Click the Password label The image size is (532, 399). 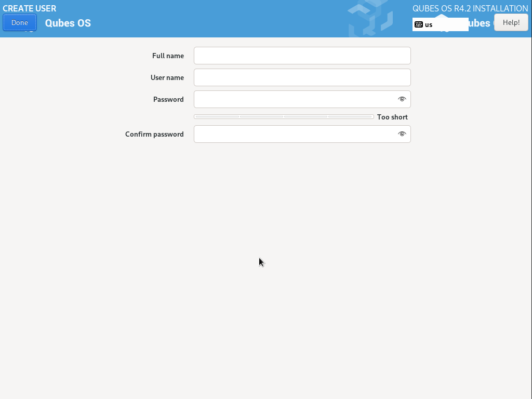[x=168, y=99]
